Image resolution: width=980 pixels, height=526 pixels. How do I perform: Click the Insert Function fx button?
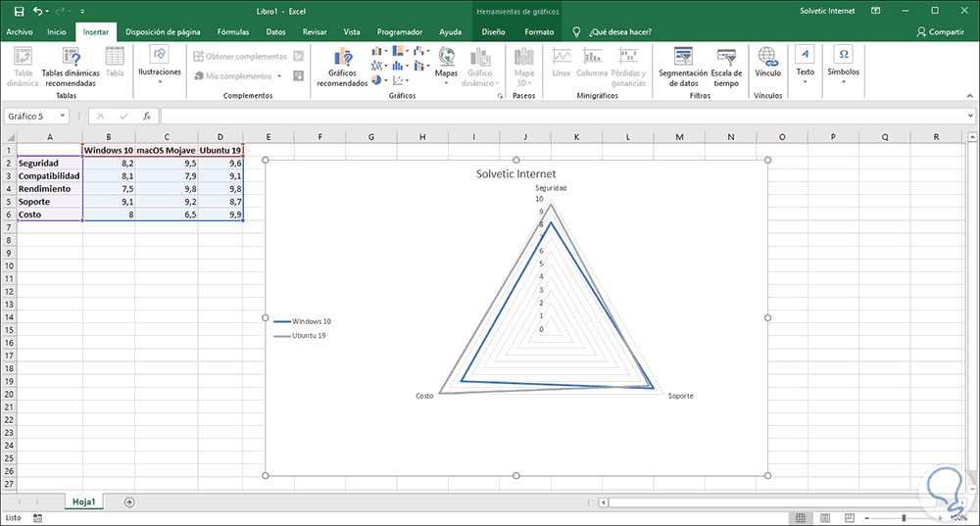pyautogui.click(x=147, y=117)
